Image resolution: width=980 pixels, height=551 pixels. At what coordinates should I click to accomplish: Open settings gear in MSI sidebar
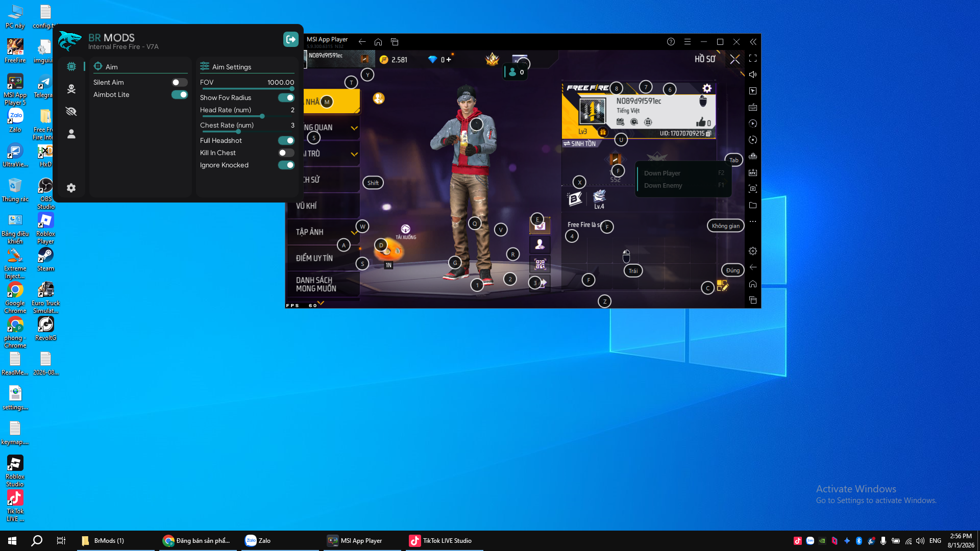(x=753, y=251)
